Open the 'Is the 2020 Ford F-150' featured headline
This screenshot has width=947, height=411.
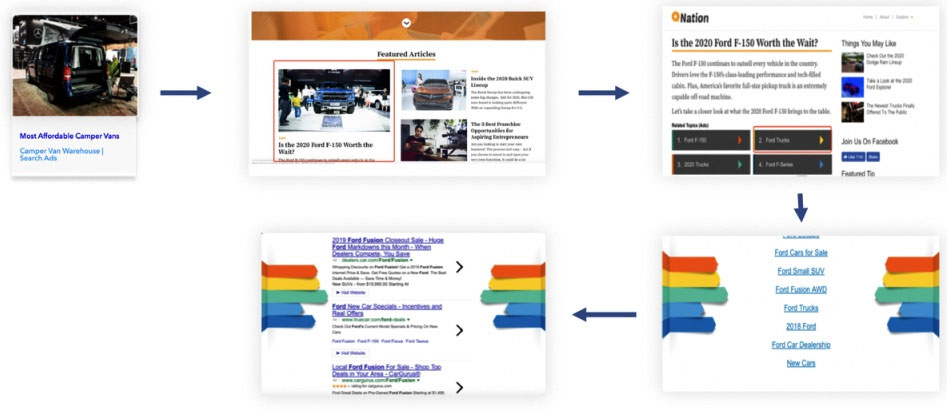[x=326, y=148]
